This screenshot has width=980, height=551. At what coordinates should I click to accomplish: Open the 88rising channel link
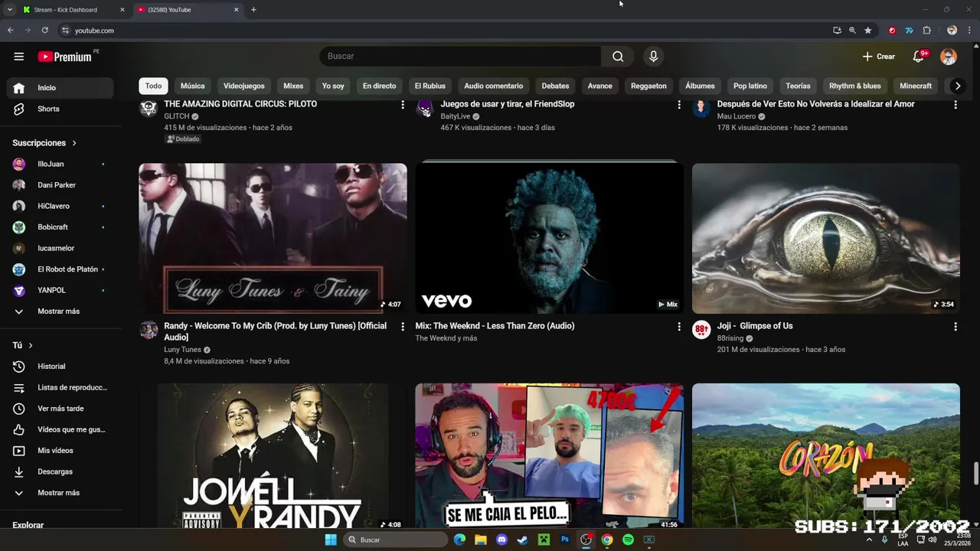pyautogui.click(x=730, y=338)
